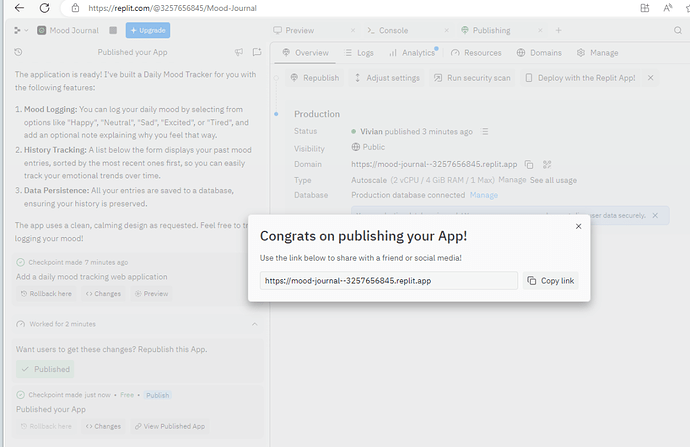This screenshot has width=690, height=447.
Task: Click the search icon in the top right
Action: (x=678, y=31)
